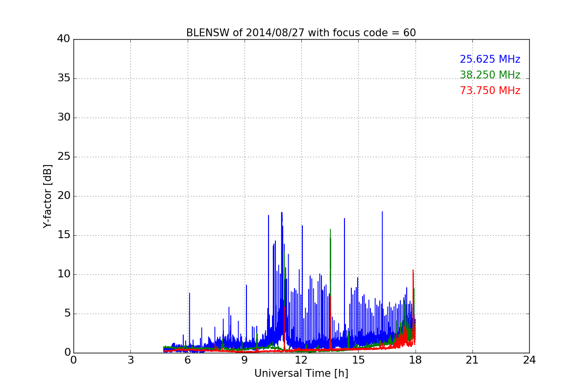Click the plot title mentioning BLENSW 2014/08/27
Viewport: 588px width, 392px height.
[301, 33]
